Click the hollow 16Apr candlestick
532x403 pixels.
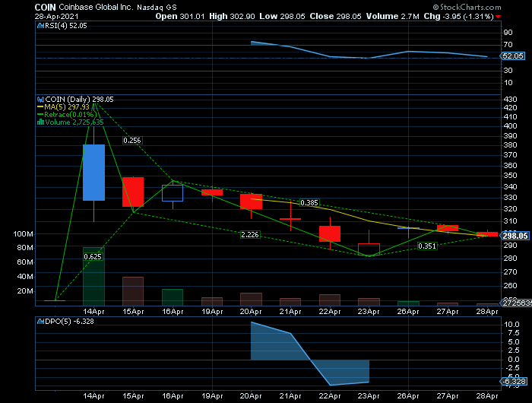(x=173, y=193)
